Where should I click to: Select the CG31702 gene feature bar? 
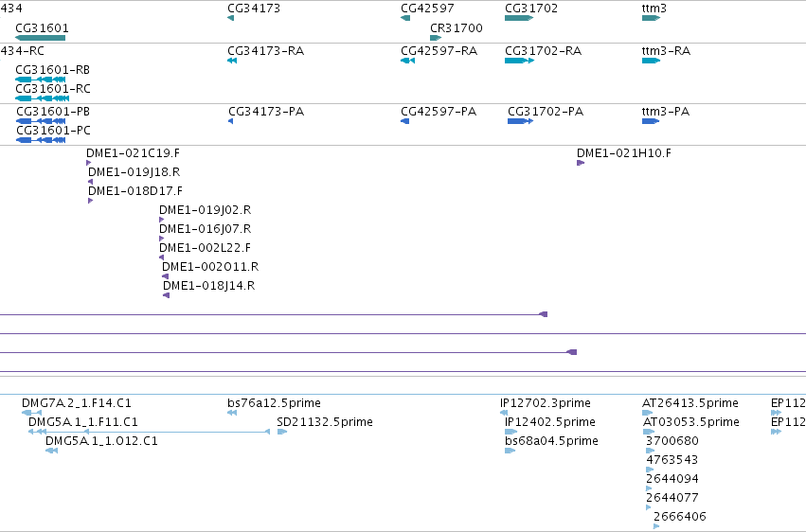pos(519,18)
